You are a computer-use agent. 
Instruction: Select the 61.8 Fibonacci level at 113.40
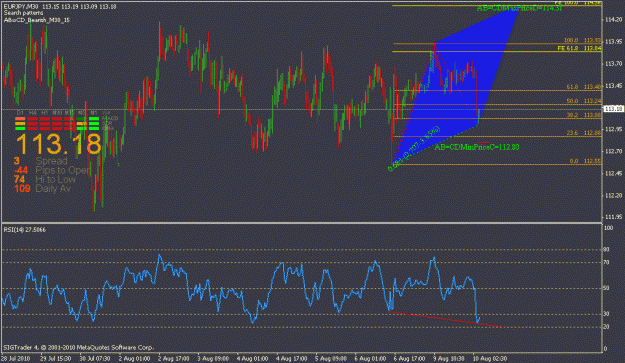[584, 87]
